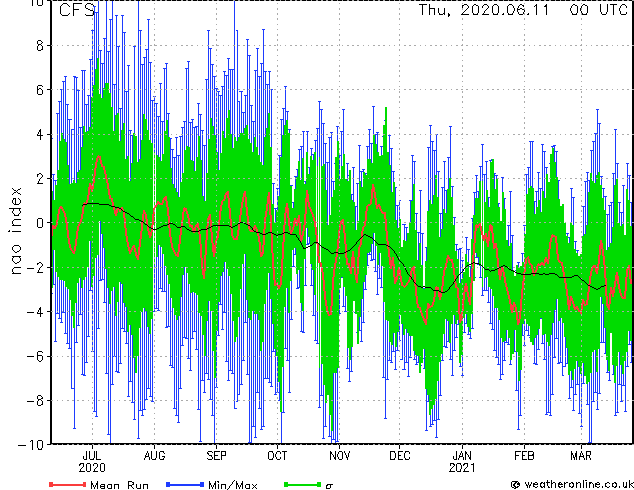Select the DEC month marker
634x490 pixels.
pos(400,454)
